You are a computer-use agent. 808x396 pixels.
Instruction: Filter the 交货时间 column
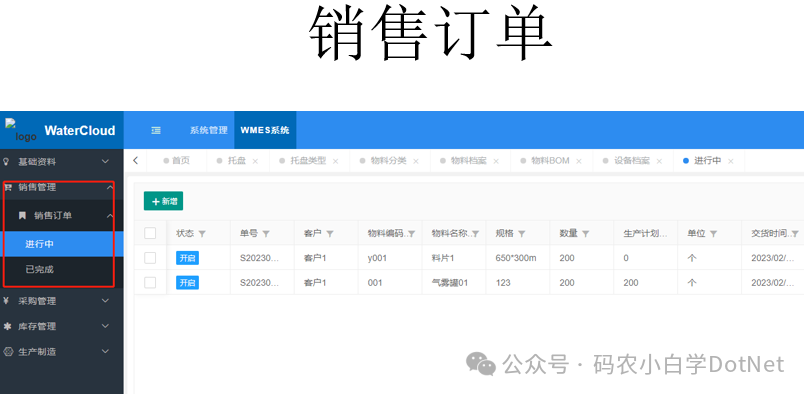[x=795, y=234]
